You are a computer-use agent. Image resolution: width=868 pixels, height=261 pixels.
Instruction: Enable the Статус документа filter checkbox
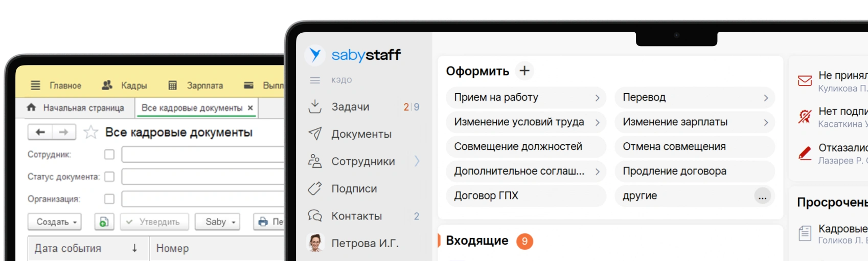click(x=109, y=177)
